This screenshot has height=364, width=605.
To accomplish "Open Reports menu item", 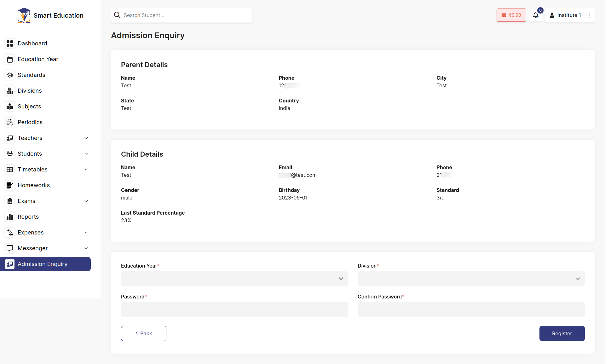I will coord(45,217).
